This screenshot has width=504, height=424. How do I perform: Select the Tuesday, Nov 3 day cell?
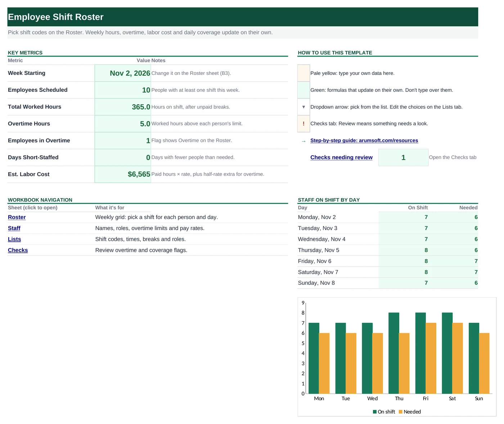(x=338, y=228)
